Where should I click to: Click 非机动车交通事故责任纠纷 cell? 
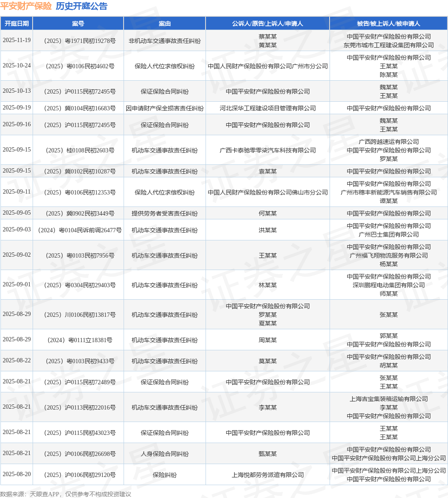[x=164, y=41]
